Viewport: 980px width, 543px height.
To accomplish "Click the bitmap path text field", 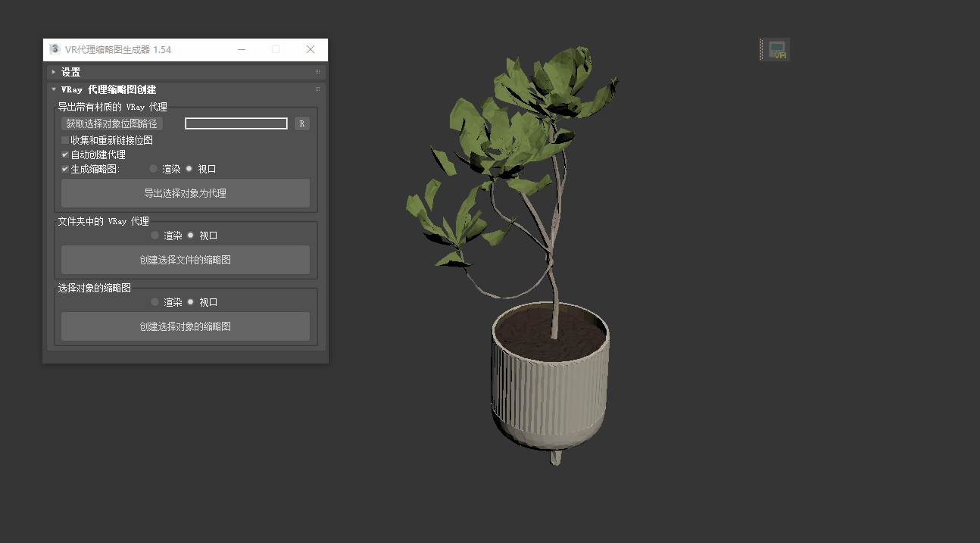I will (236, 123).
